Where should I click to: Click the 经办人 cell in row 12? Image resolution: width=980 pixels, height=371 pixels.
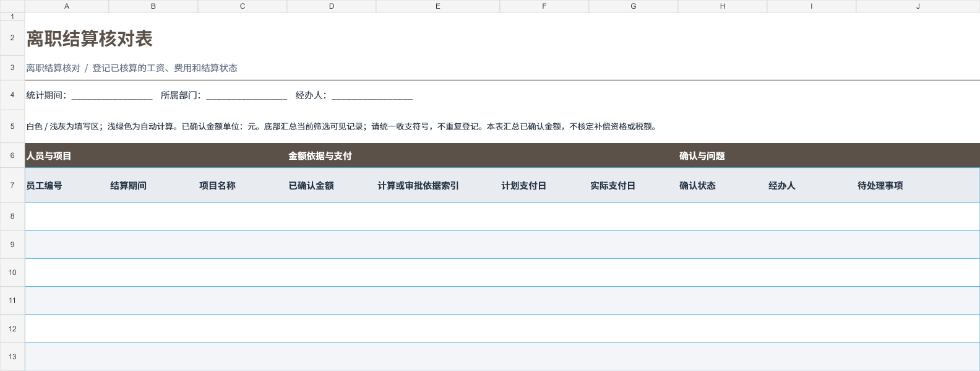coord(812,329)
